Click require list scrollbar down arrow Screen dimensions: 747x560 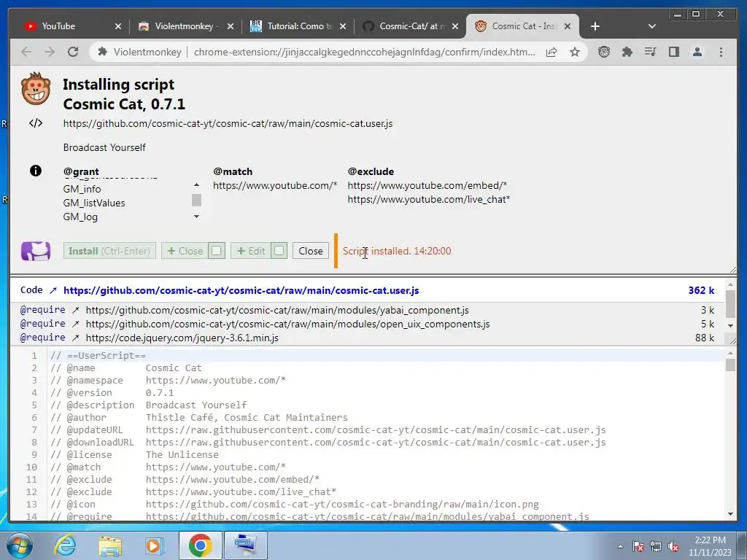730,326
